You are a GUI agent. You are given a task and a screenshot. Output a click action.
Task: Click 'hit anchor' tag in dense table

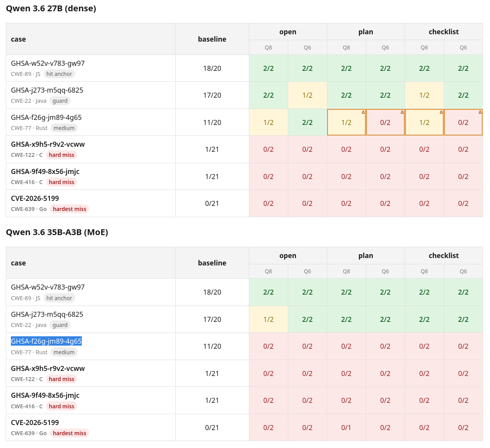click(x=59, y=74)
